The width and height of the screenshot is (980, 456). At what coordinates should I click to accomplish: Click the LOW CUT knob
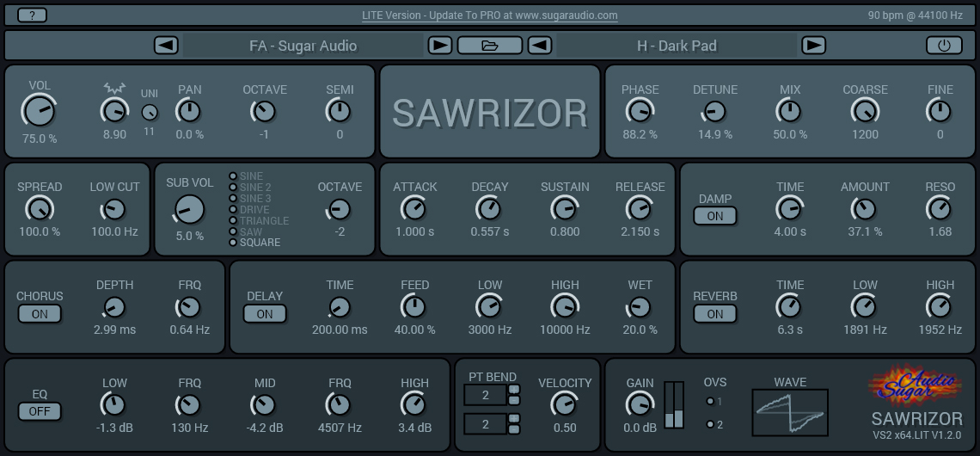click(114, 209)
